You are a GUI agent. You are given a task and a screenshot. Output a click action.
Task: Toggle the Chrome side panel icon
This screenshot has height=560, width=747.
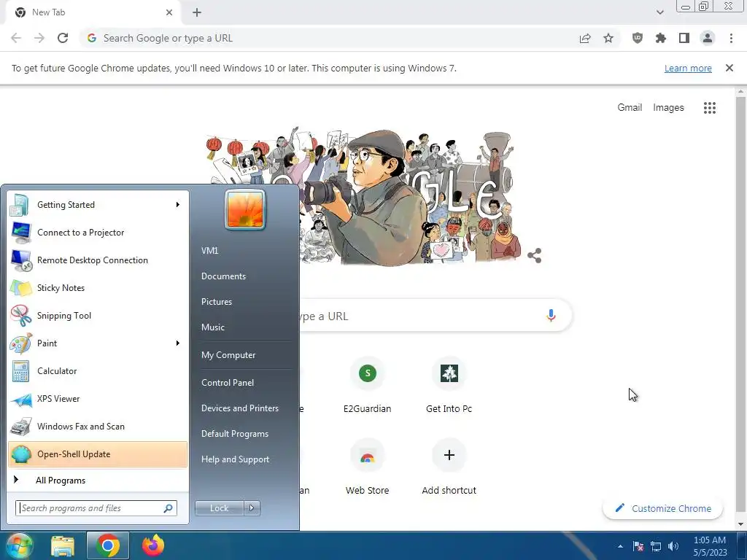[x=684, y=38]
